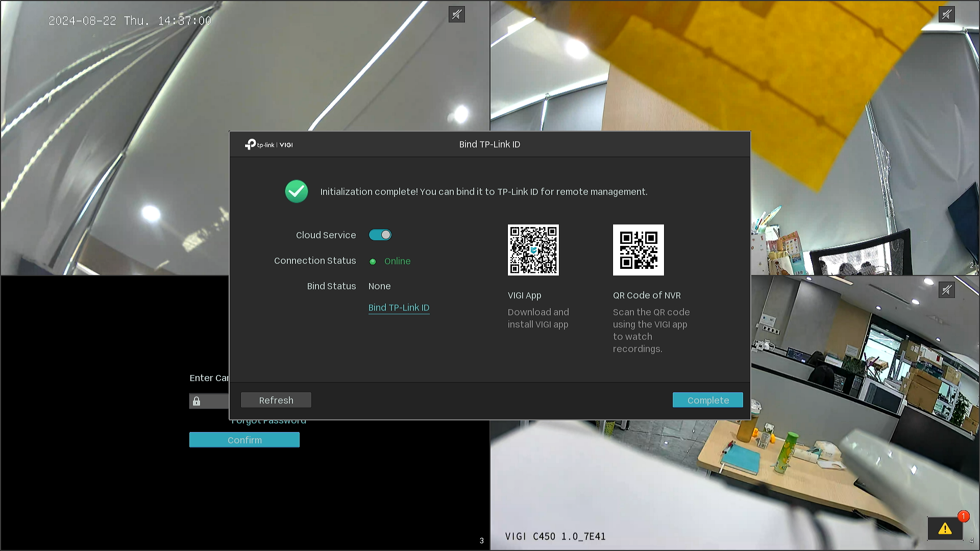Click the green checkmark success icon
This screenshot has width=980, height=551.
(297, 191)
